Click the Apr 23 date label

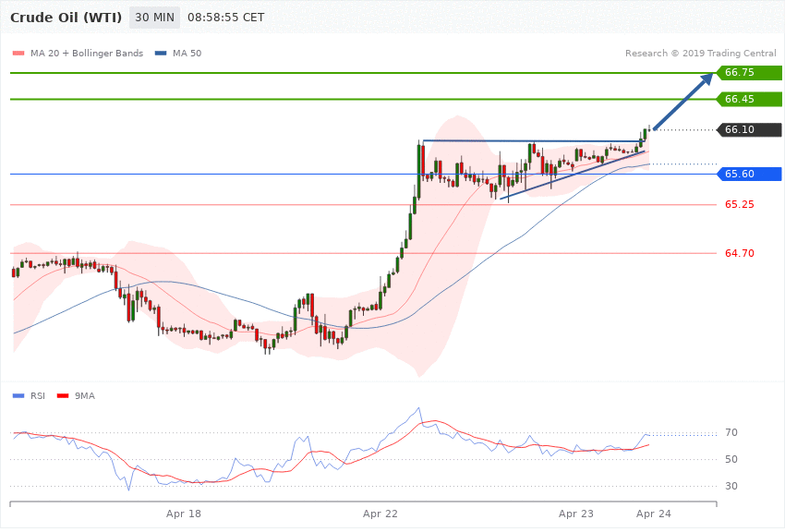coord(576,514)
